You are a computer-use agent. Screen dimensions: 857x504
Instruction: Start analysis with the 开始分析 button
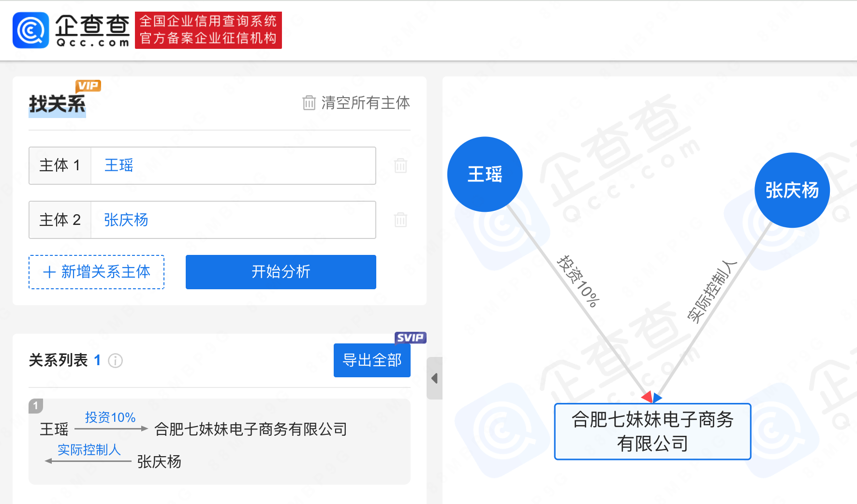point(281,272)
